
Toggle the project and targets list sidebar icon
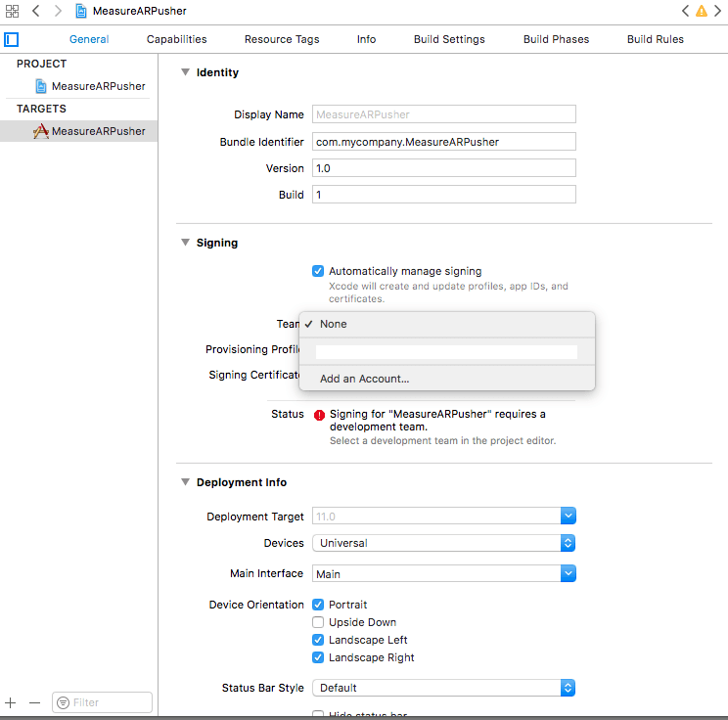(x=12, y=39)
